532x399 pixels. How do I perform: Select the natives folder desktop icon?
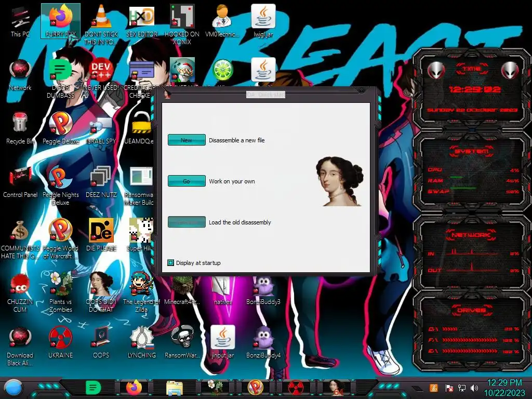point(223,290)
